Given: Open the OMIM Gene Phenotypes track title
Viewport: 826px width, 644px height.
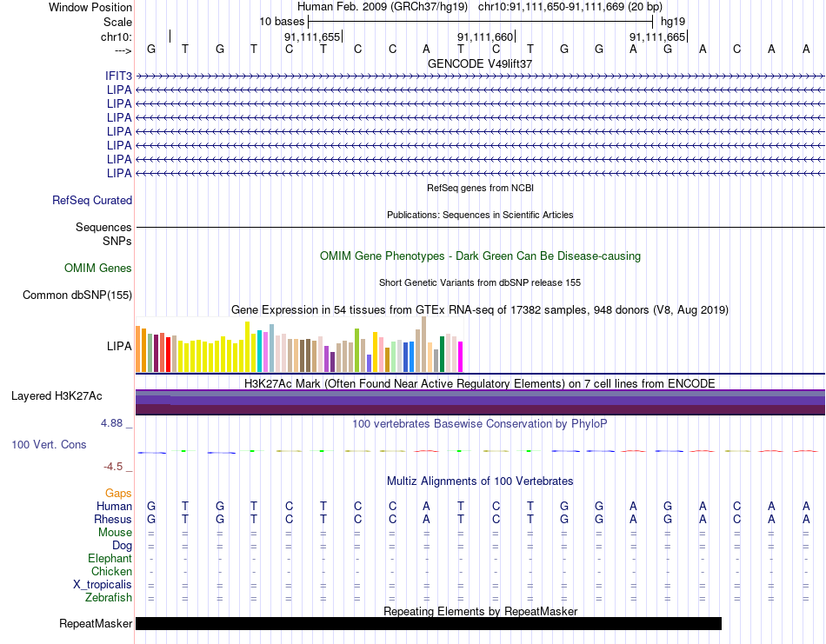Looking at the screenshot, I should coord(480,256).
